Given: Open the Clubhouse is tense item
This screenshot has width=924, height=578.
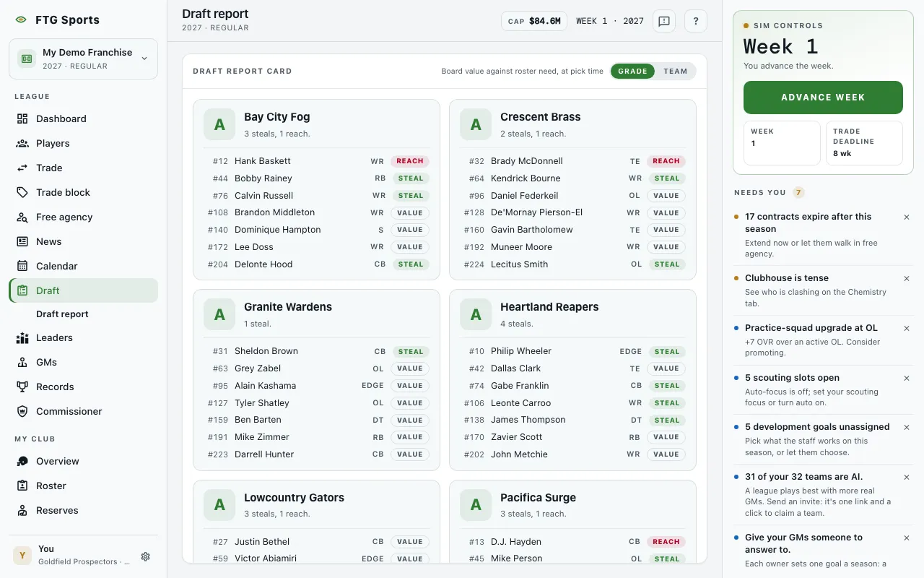Looking at the screenshot, I should (823, 290).
